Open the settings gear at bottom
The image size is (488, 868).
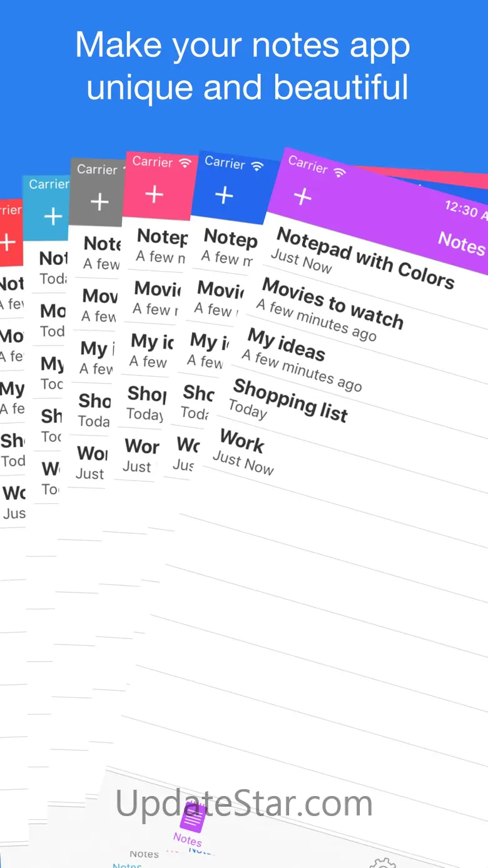click(x=382, y=864)
